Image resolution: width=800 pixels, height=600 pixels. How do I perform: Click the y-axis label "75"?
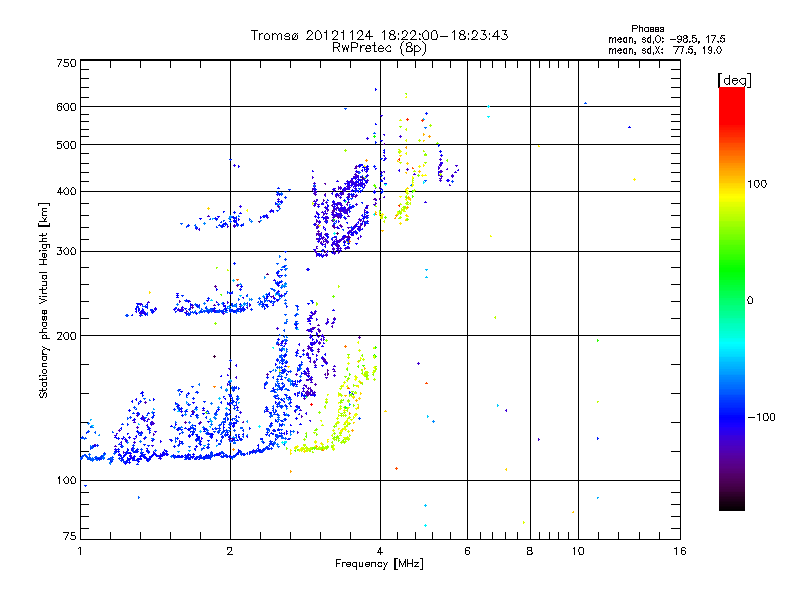pos(70,536)
